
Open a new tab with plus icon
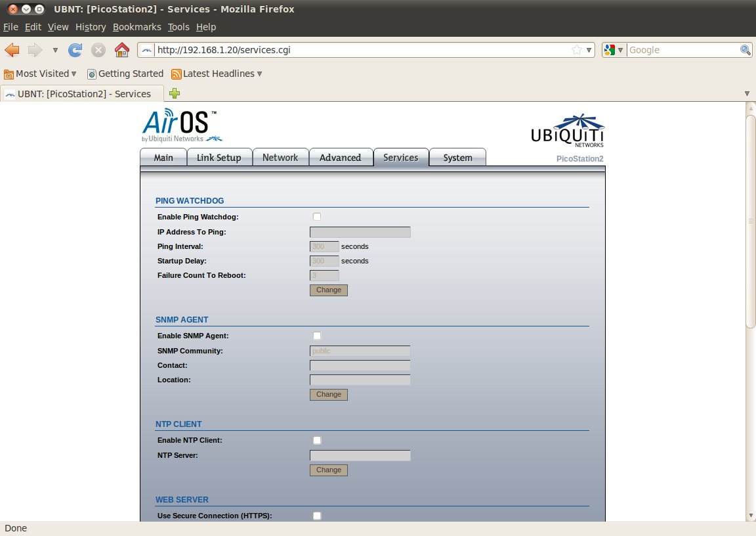175,93
